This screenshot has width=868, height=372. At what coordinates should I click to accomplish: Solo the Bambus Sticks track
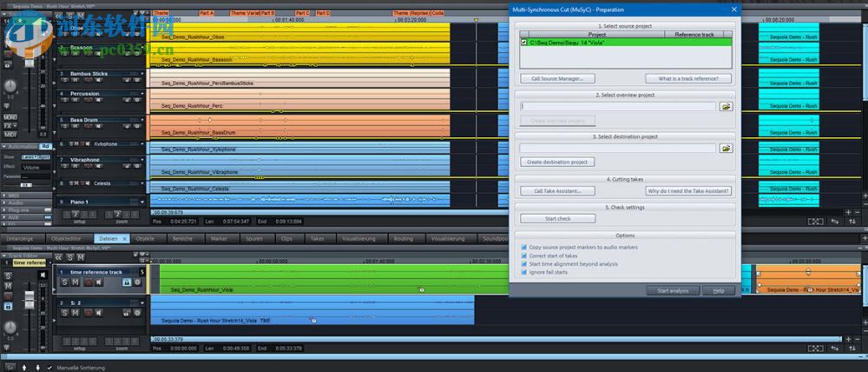pyautogui.click(x=64, y=80)
